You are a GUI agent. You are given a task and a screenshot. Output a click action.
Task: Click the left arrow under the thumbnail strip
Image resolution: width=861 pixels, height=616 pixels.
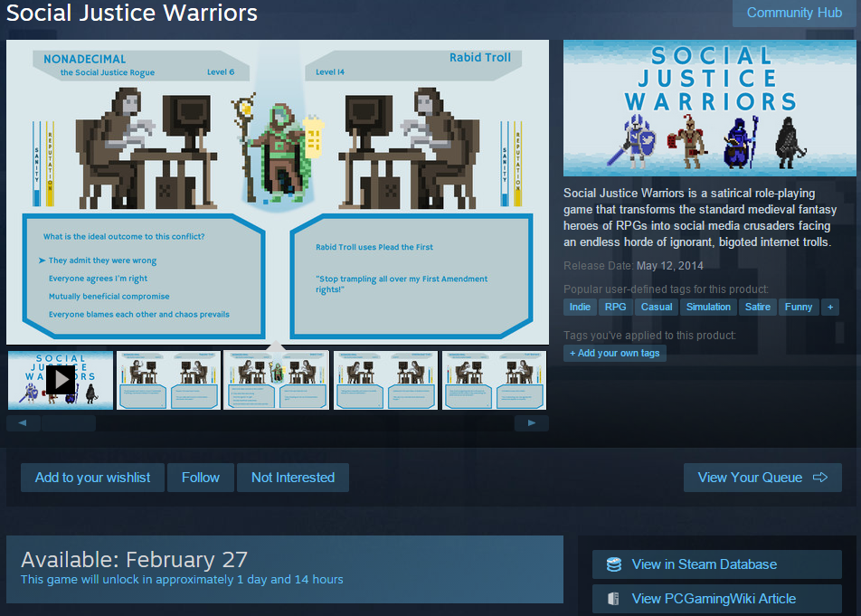pyautogui.click(x=23, y=422)
